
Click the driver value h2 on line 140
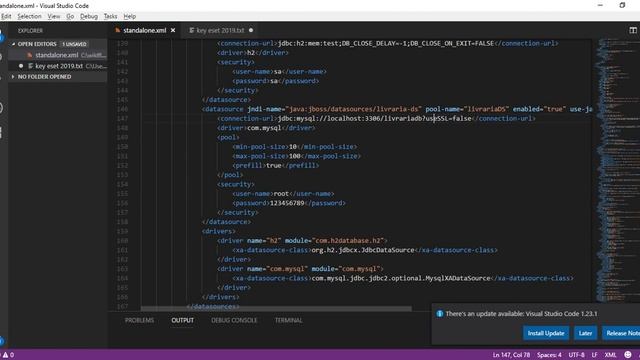(x=251, y=53)
